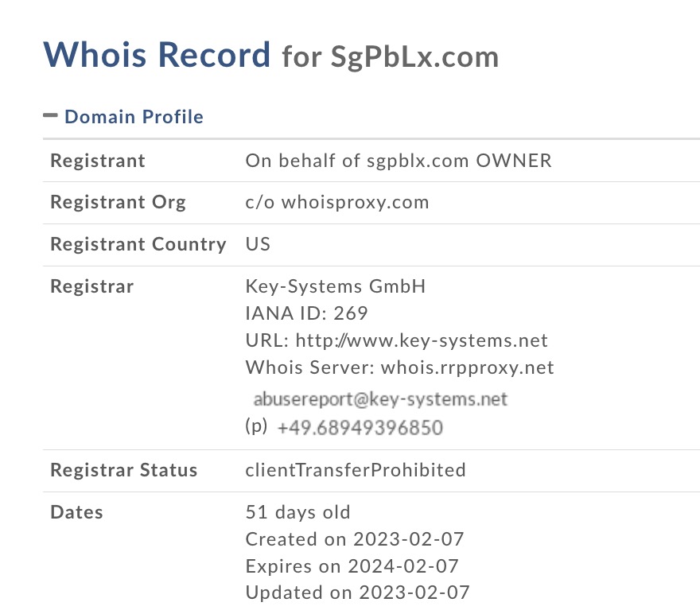Click the Domain Profile heading

pyautogui.click(x=134, y=117)
